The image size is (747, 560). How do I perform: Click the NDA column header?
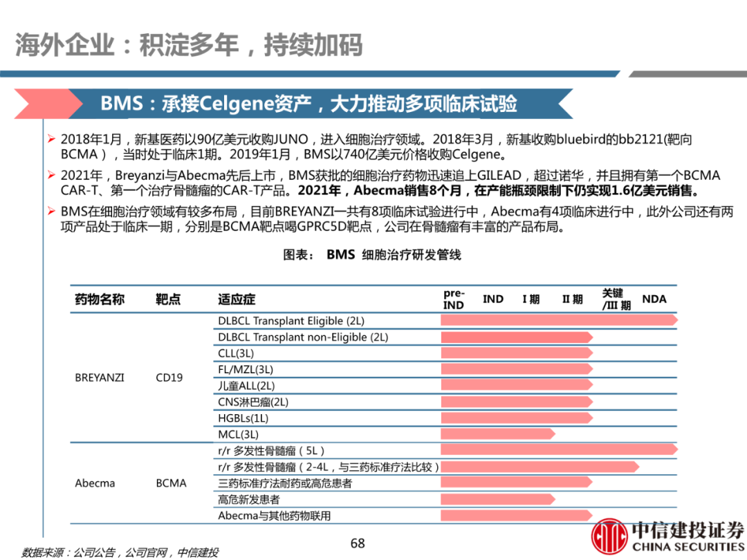654,299
